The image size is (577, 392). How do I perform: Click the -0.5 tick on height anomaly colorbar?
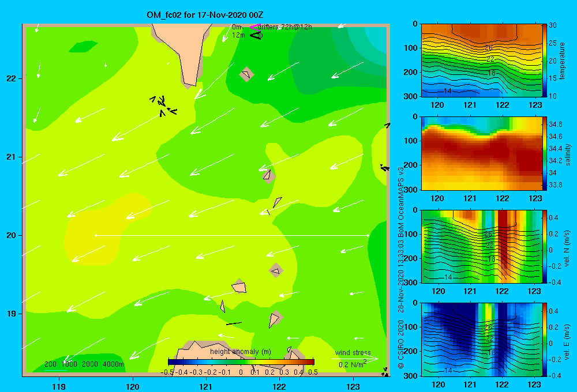(x=167, y=372)
